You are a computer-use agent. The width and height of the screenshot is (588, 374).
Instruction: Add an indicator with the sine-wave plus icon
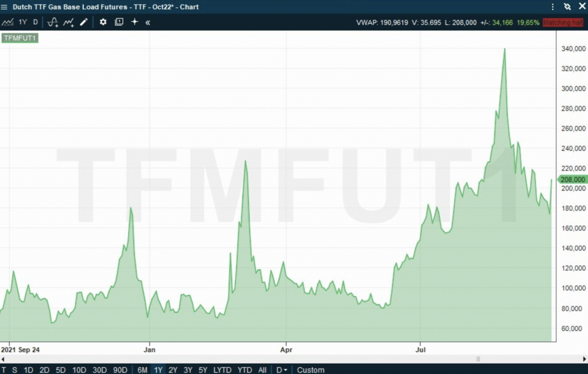[x=52, y=22]
